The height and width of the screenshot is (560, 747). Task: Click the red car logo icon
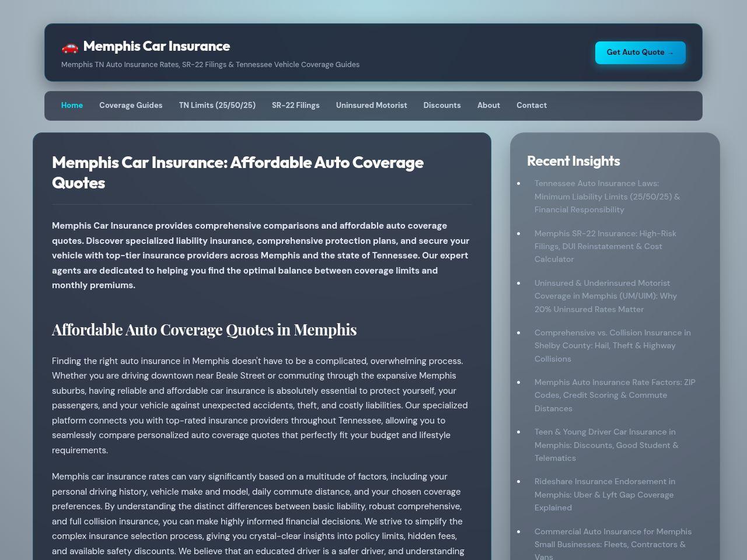(x=69, y=47)
